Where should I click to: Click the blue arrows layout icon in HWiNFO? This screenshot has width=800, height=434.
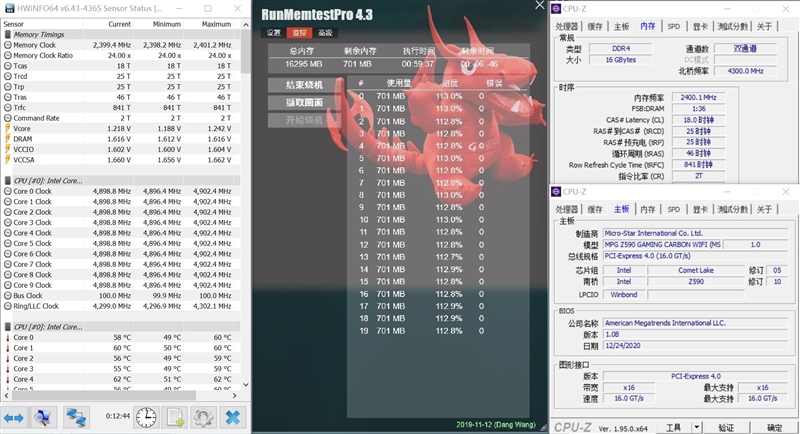[x=14, y=418]
